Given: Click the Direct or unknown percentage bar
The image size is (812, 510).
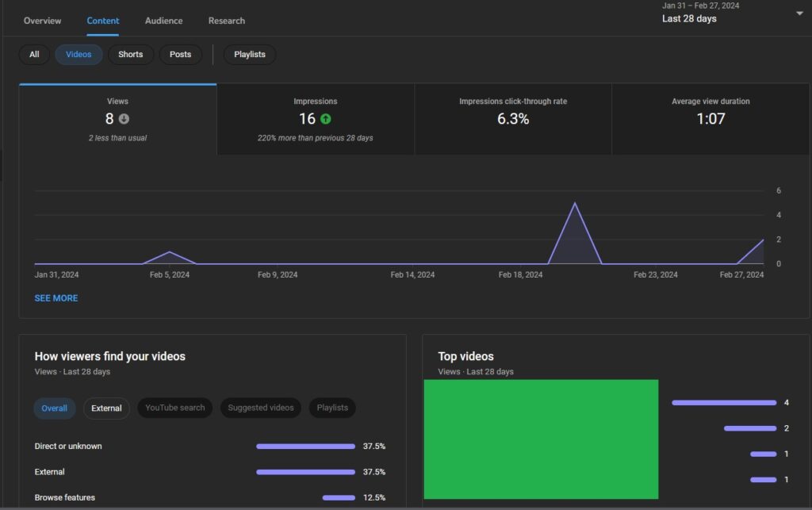Looking at the screenshot, I should pyautogui.click(x=305, y=447).
